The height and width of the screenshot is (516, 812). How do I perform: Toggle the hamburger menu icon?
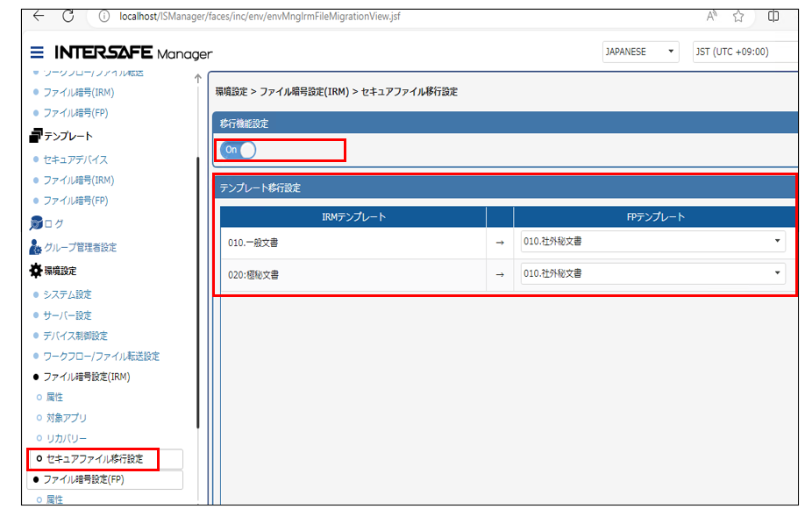coord(37,53)
